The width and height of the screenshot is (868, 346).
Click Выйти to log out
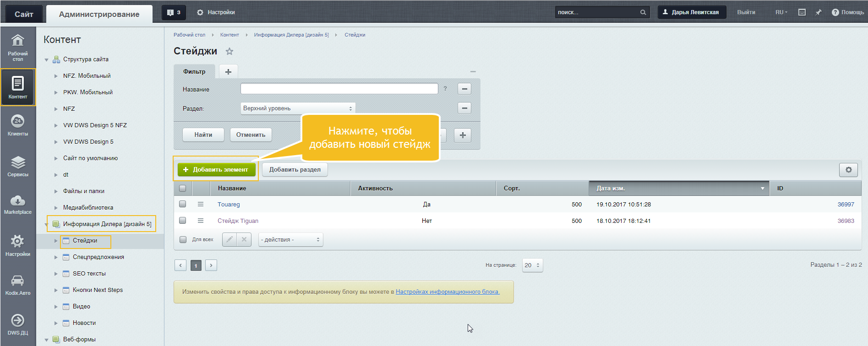(x=746, y=12)
